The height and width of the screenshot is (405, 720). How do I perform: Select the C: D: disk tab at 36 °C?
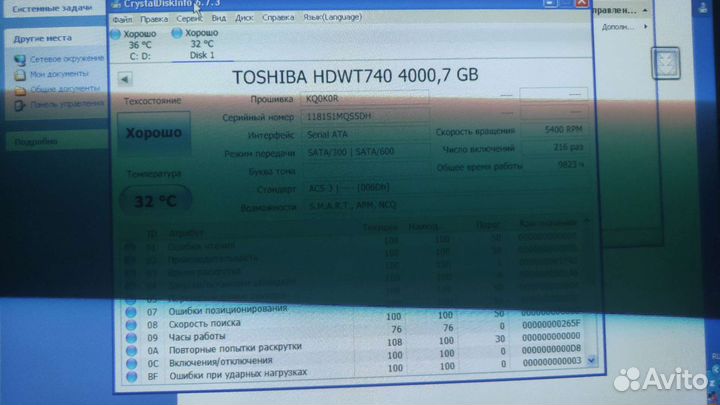point(140,45)
